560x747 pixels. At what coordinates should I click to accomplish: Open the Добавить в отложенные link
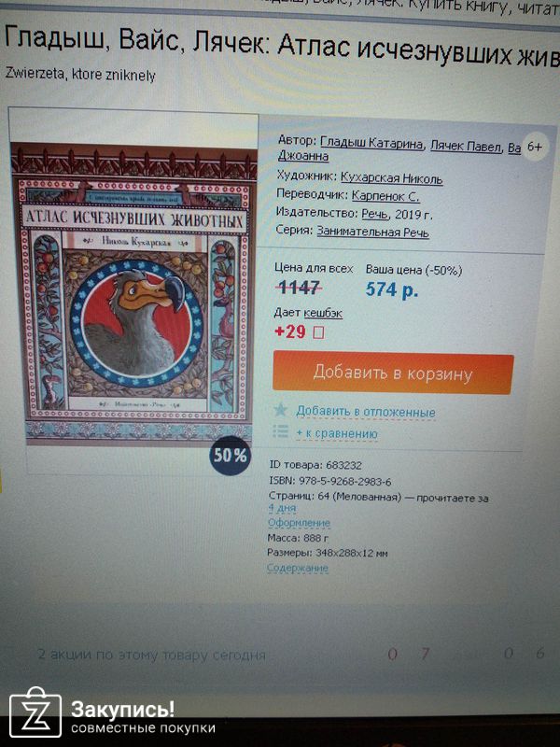pos(366,412)
